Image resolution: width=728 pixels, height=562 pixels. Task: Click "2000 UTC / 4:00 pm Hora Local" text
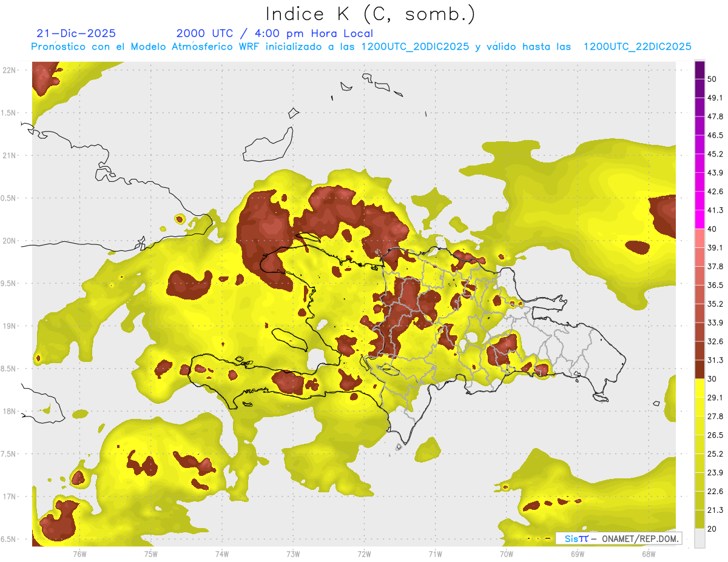tap(275, 33)
